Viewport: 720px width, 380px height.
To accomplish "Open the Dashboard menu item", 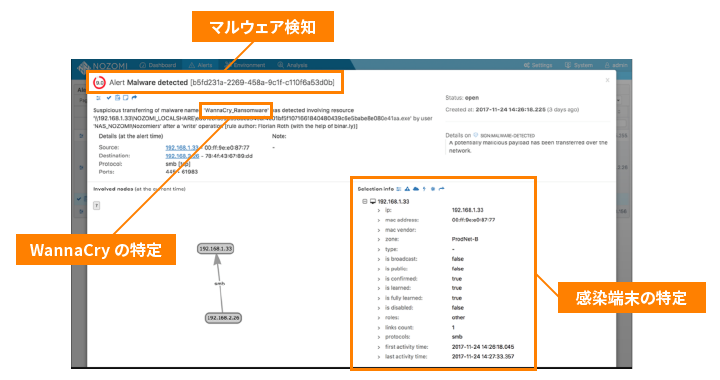I will [158, 65].
